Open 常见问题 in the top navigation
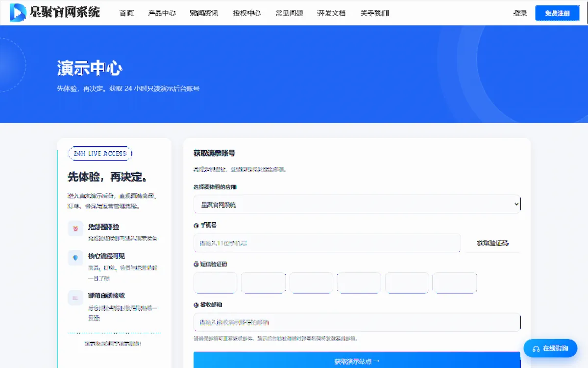The image size is (588, 368). click(289, 13)
